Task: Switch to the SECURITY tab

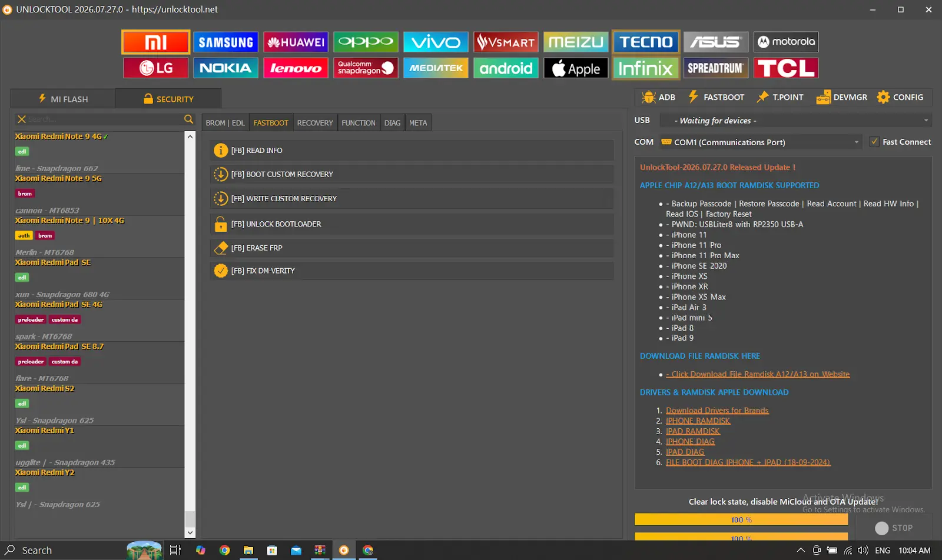Action: 168,99
